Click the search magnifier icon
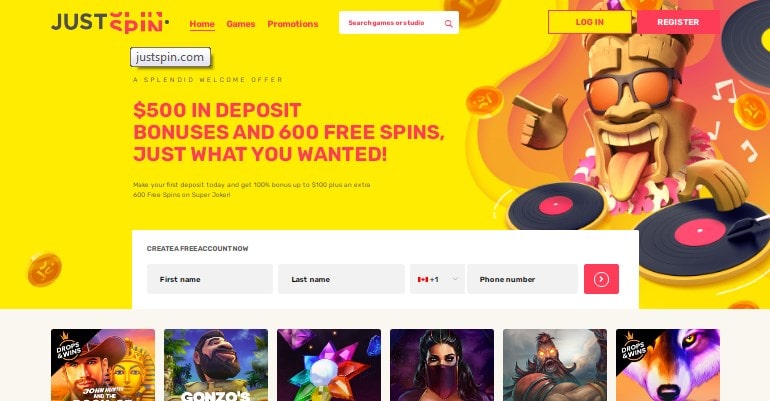Image resolution: width=770 pixels, height=401 pixels. click(448, 24)
